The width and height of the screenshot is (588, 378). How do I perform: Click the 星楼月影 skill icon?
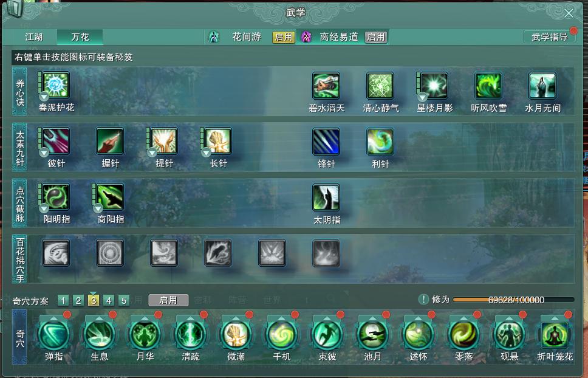tap(434, 86)
